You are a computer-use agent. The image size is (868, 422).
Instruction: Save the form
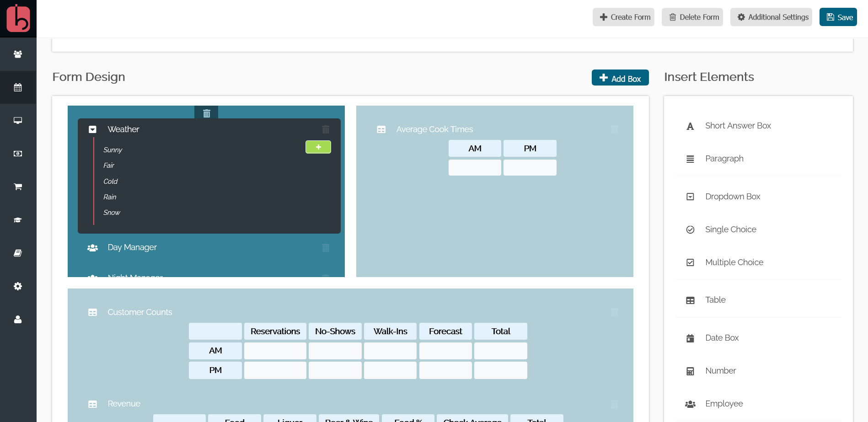click(x=838, y=17)
